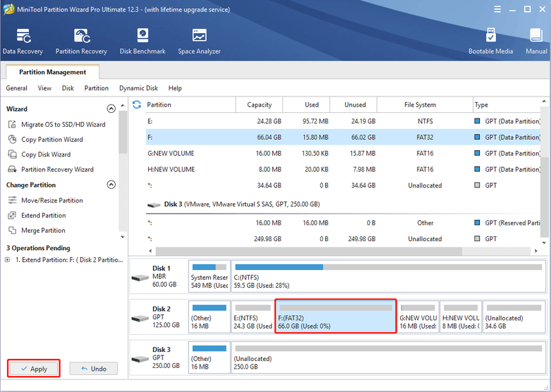This screenshot has height=392, width=551.
Task: Start the Space Analyzer
Action: pyautogui.click(x=199, y=41)
